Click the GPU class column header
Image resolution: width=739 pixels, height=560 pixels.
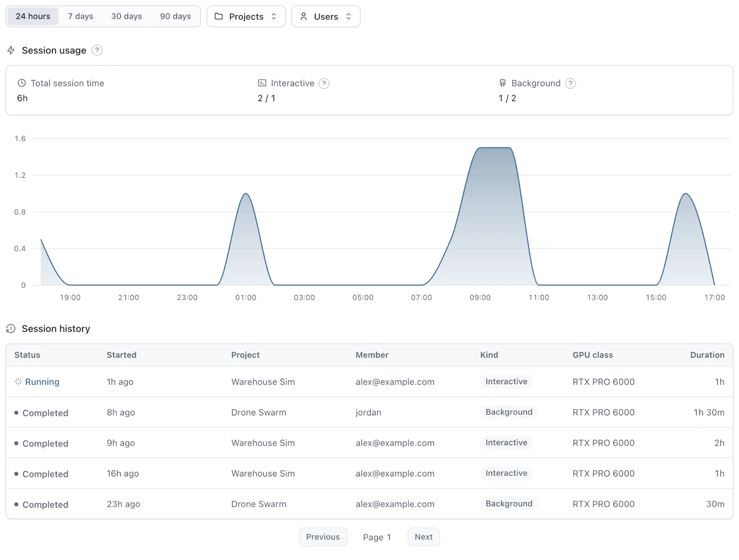[x=592, y=355]
